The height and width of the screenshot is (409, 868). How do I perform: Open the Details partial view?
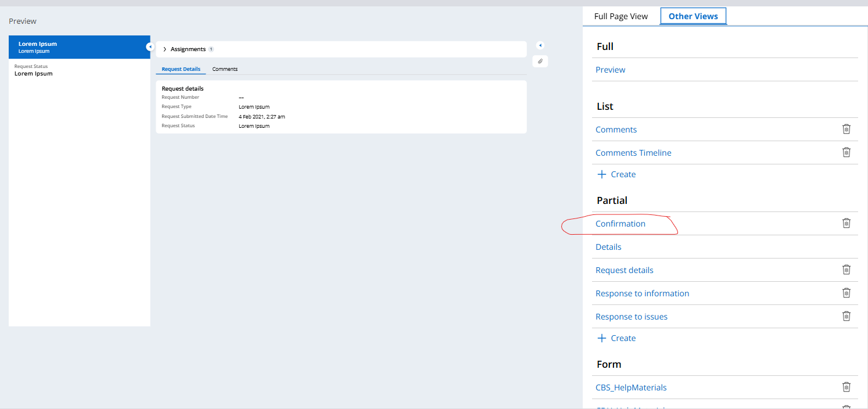click(x=608, y=247)
